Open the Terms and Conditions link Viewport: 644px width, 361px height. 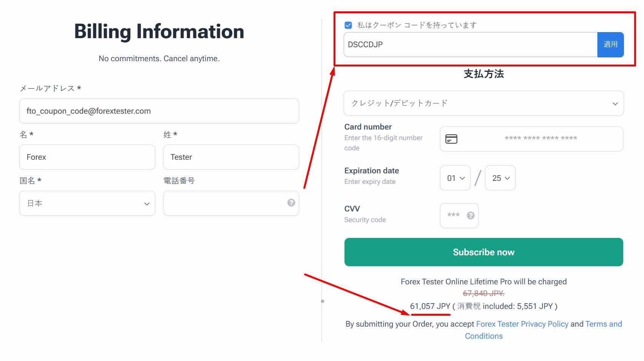[604, 324]
